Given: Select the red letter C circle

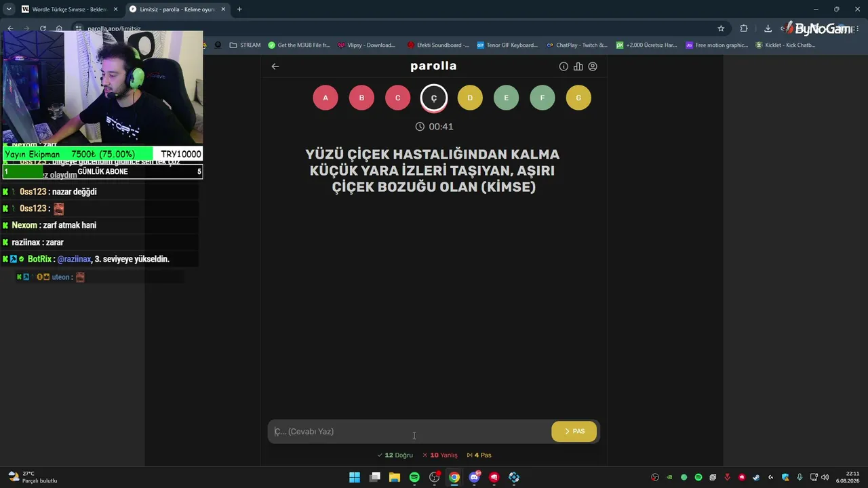Looking at the screenshot, I should (x=397, y=98).
